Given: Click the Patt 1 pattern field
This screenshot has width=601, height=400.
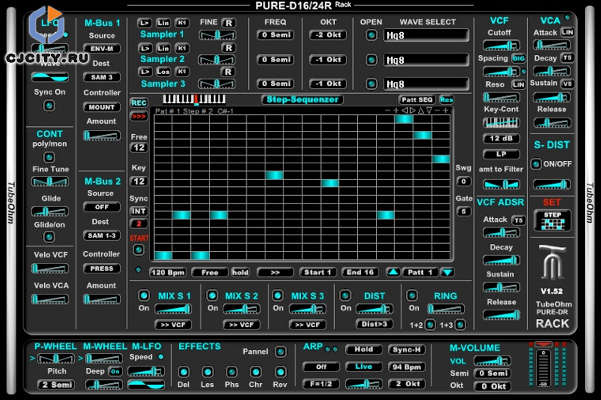Looking at the screenshot, I should tap(420, 272).
